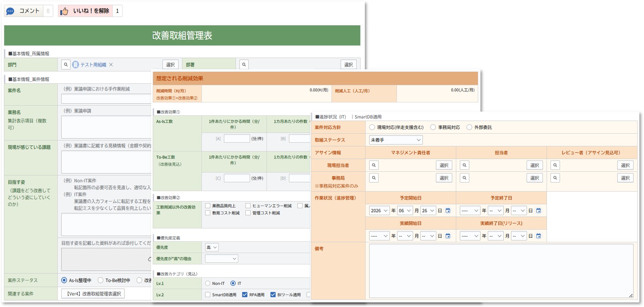Click 選択 for 現場担当者 マネジメント責任者

point(444,165)
